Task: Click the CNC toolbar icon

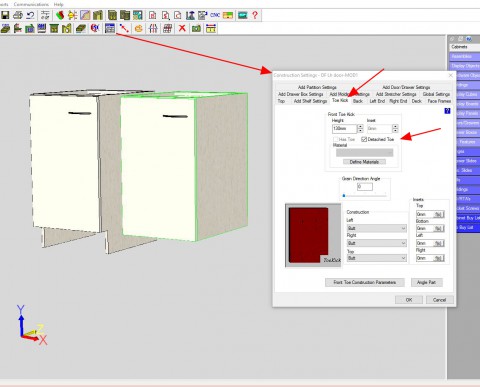Action: 215,15
